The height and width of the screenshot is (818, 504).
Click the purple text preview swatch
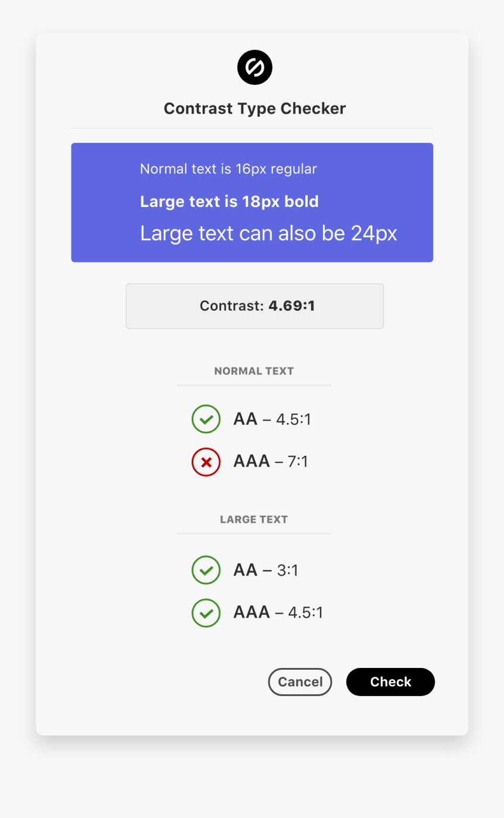[252, 202]
